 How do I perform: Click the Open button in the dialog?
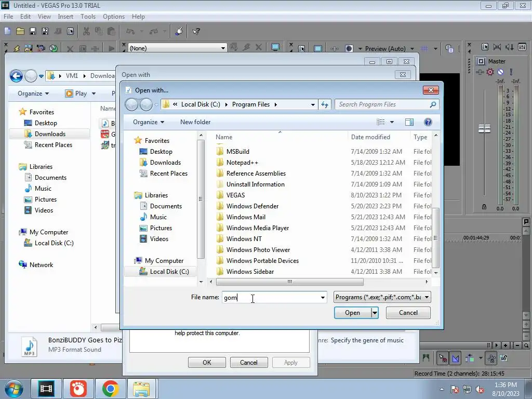click(x=353, y=313)
